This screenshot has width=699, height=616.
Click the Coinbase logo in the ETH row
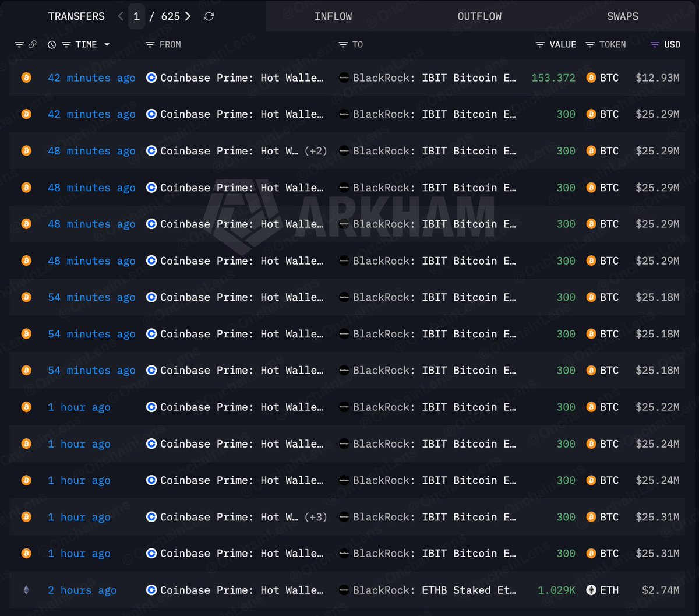pos(151,590)
